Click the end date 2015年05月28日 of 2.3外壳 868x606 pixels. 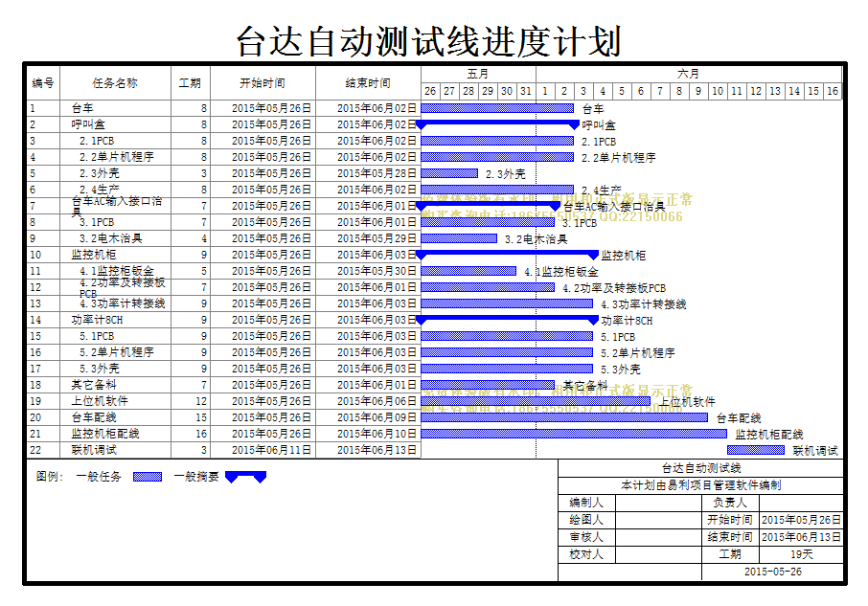[x=377, y=173]
